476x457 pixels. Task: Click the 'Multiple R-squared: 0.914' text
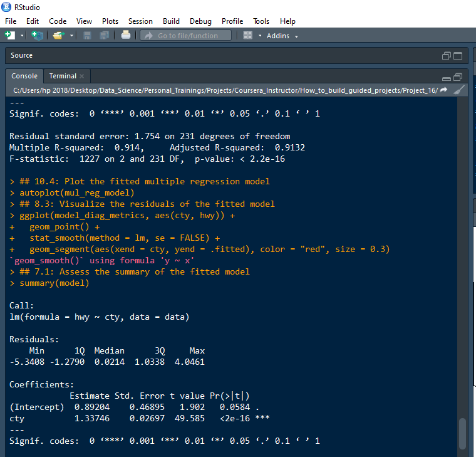(76, 148)
